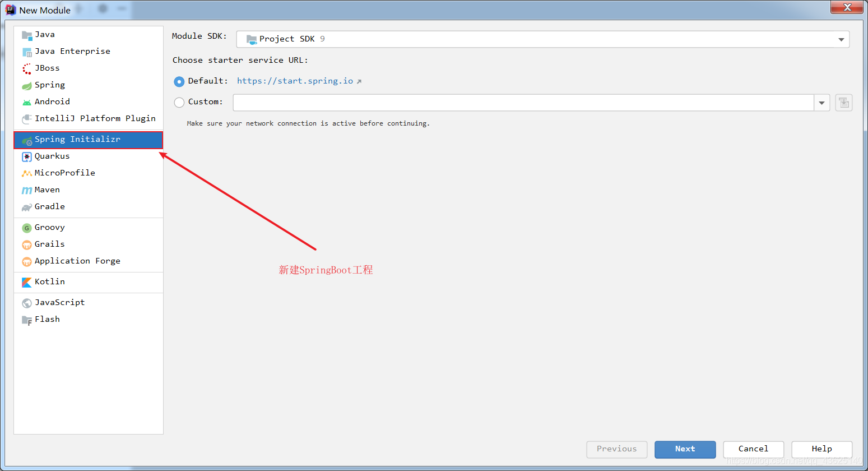
Task: Click the Next button
Action: [x=685, y=449]
